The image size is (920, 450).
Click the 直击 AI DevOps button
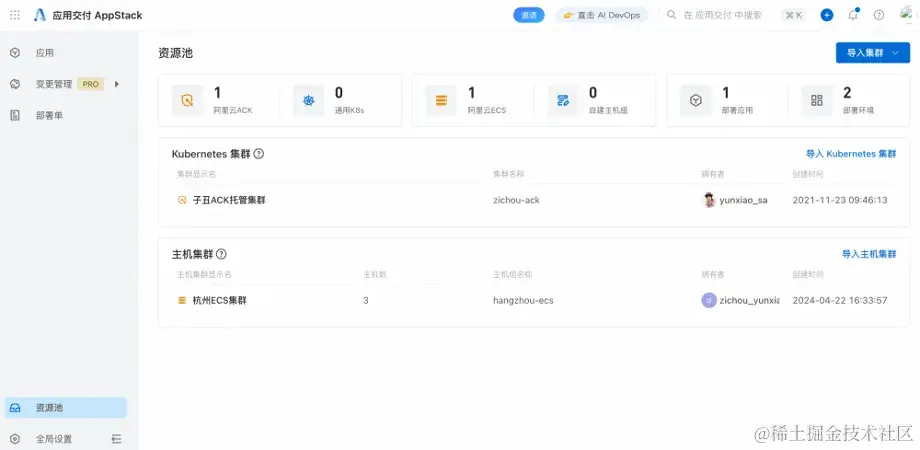601,15
